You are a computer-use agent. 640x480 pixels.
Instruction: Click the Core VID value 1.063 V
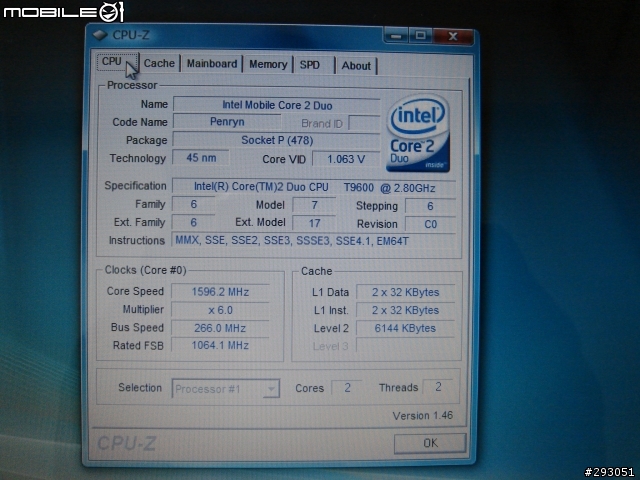(346, 159)
